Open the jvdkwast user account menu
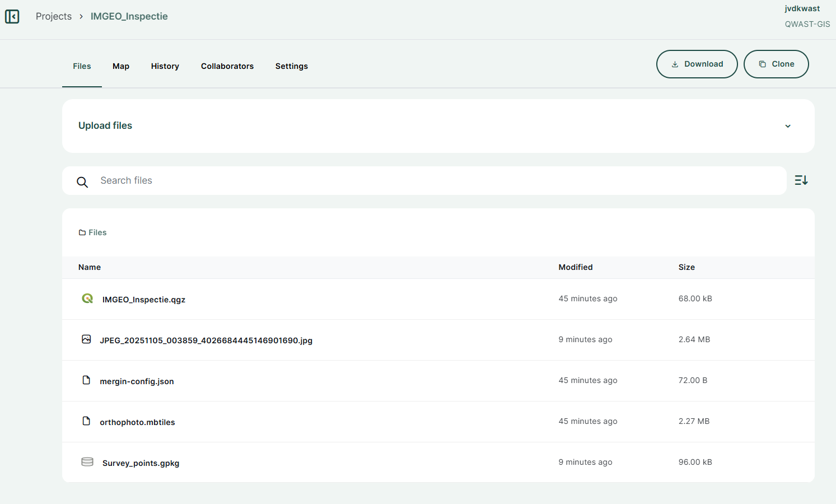836x504 pixels. (x=802, y=9)
